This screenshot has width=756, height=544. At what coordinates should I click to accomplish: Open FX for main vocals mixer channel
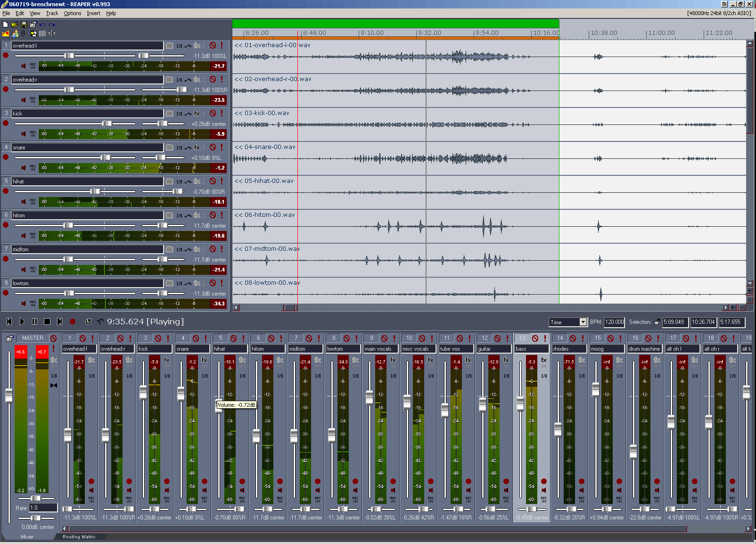click(393, 360)
